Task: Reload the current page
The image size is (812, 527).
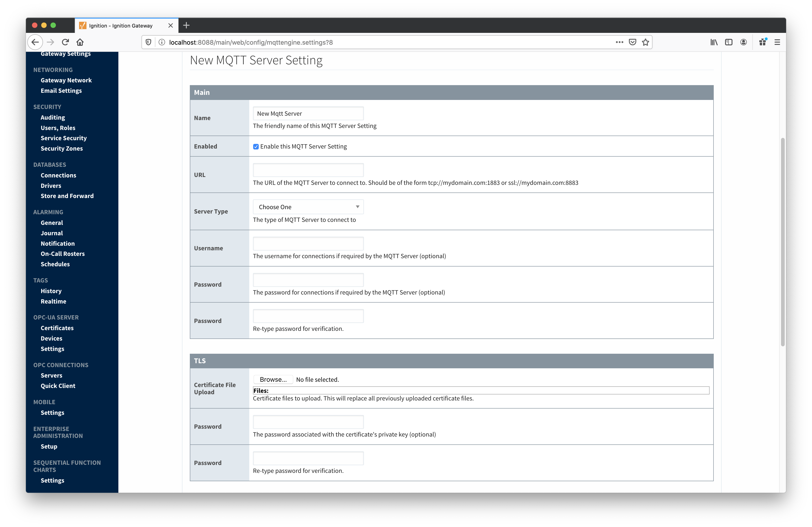Action: [x=65, y=42]
